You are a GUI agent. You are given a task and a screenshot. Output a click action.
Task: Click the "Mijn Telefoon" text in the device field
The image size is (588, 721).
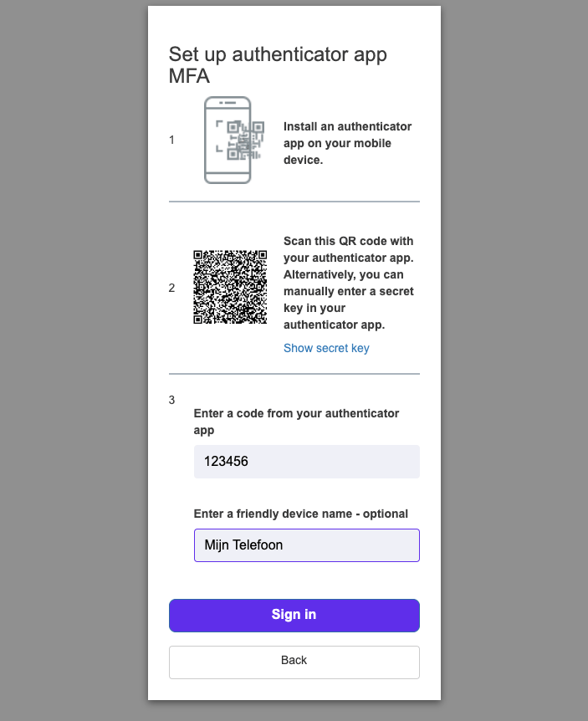click(243, 545)
